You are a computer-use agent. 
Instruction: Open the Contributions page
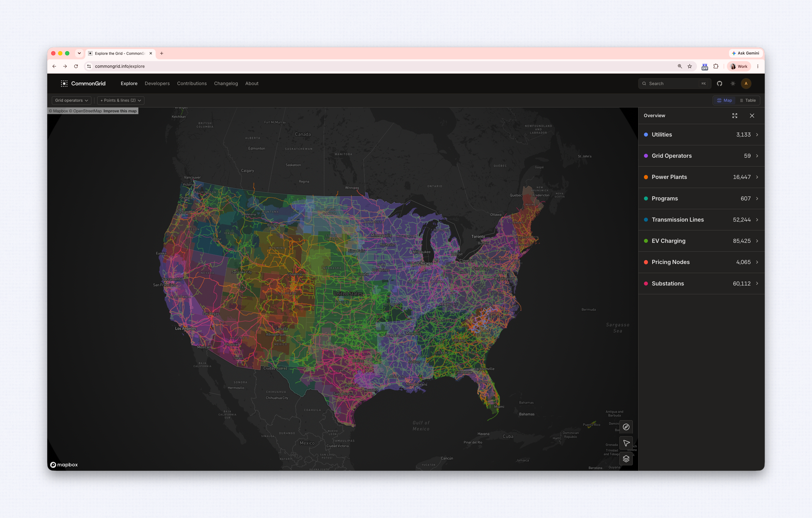[x=192, y=84]
